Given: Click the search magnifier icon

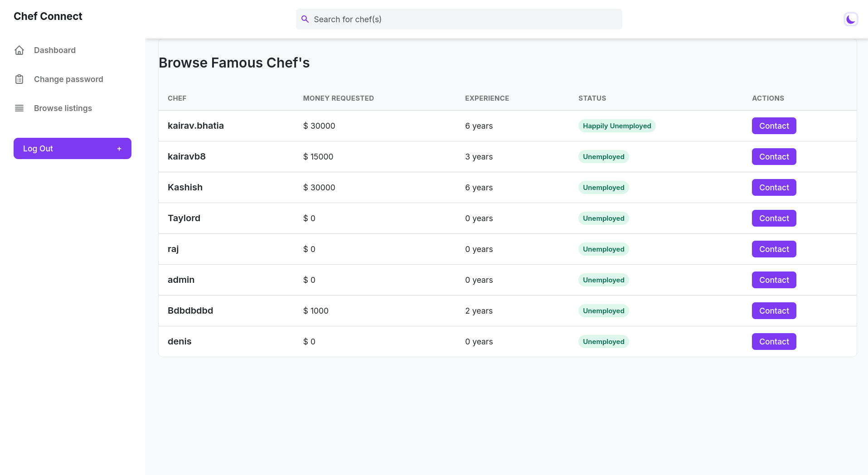Looking at the screenshot, I should pyautogui.click(x=305, y=19).
